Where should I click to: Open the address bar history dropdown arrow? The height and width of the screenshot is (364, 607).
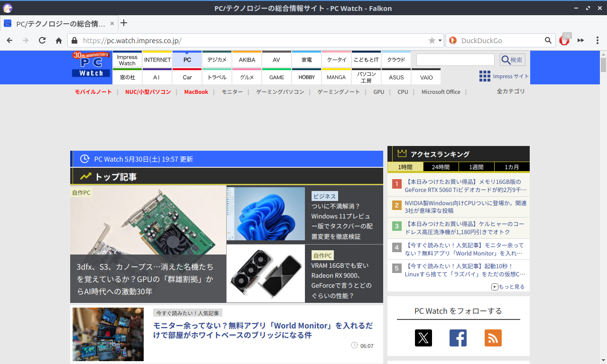[x=440, y=40]
